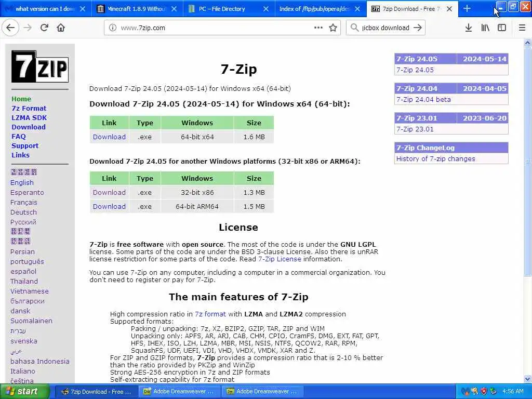The width and height of the screenshot is (532, 399).
Task: Click the scrollbar up arrow
Action: tap(528, 43)
